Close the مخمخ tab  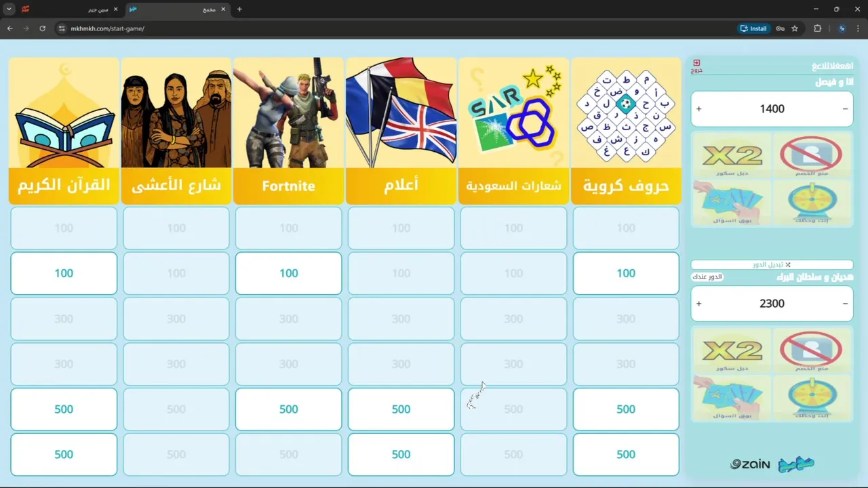223,9
